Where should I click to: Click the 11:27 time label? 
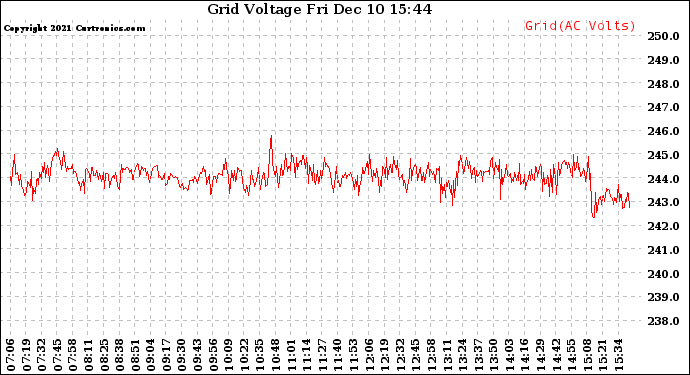323,355
